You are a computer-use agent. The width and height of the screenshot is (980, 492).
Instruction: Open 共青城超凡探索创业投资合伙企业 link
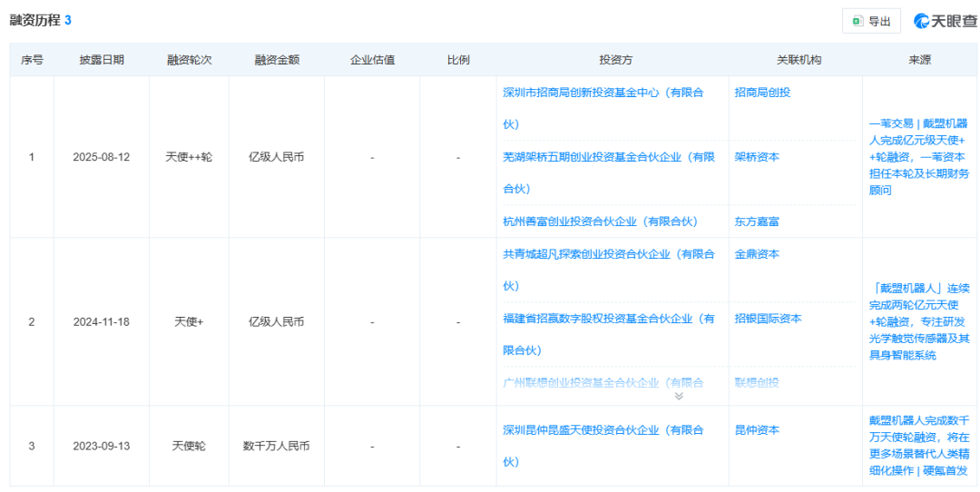(x=608, y=271)
